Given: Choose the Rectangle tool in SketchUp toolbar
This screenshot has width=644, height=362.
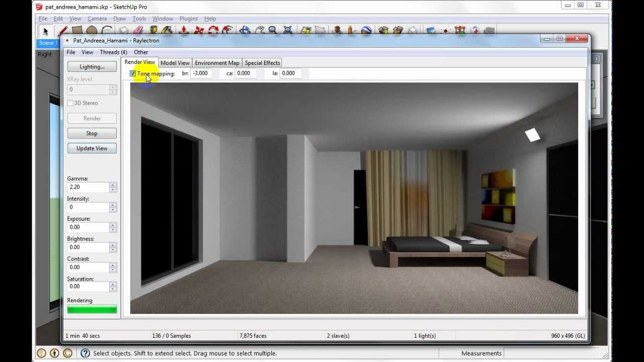Looking at the screenshot, I should [77, 31].
